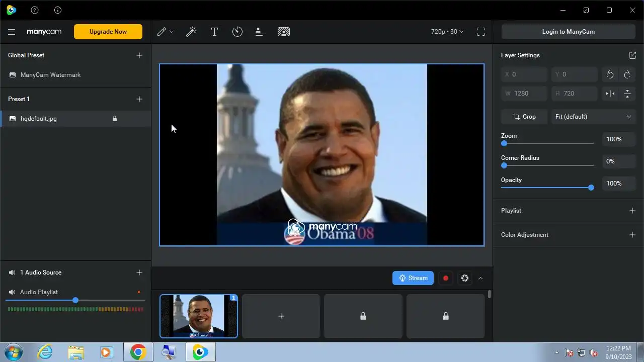Mute the Audio Playlist speaker icon
Image resolution: width=644 pixels, height=362 pixels.
(12, 292)
